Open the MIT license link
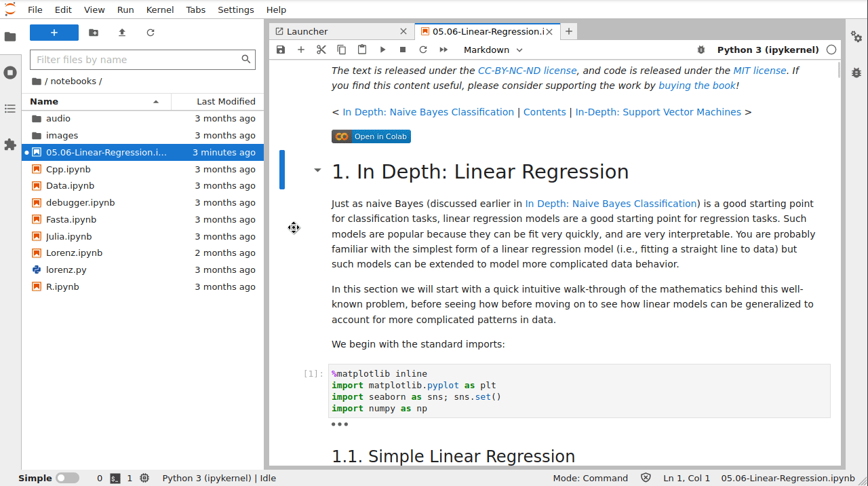Image resolution: width=868 pixels, height=486 pixels. tap(759, 71)
